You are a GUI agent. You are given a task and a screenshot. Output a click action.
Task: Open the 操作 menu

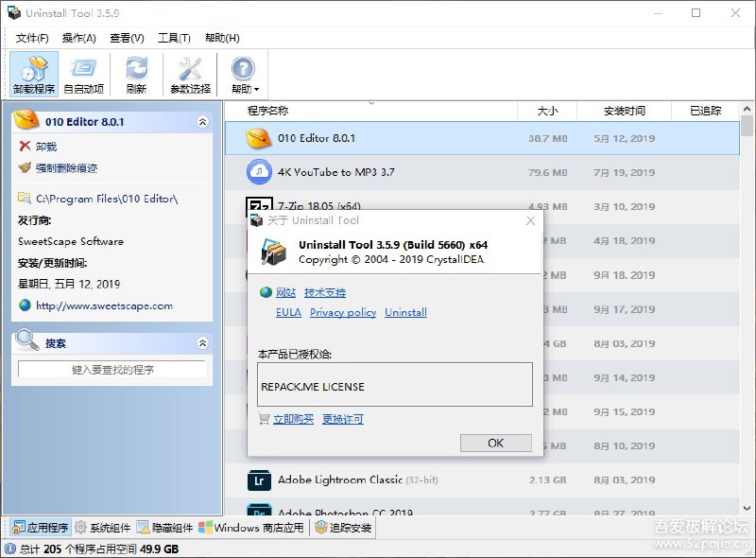tap(80, 38)
